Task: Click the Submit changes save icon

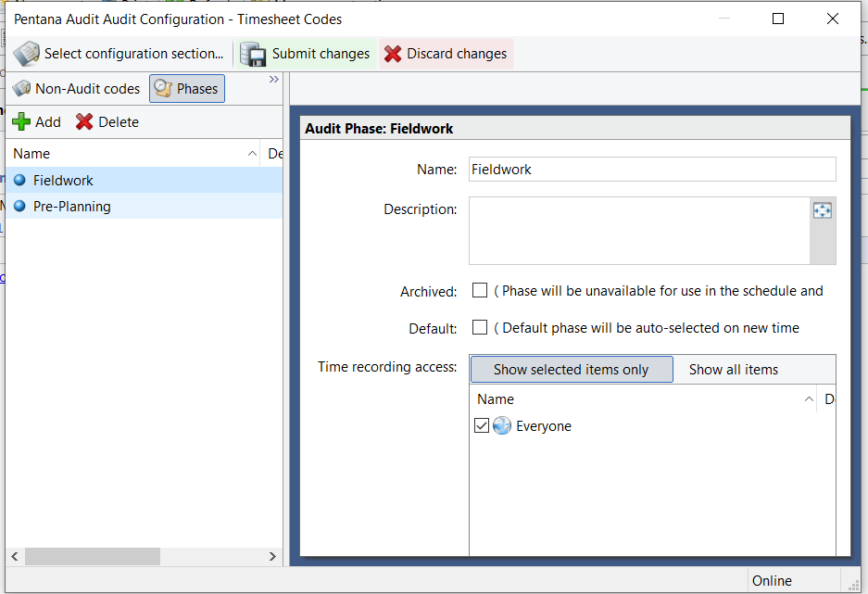Action: tap(253, 54)
